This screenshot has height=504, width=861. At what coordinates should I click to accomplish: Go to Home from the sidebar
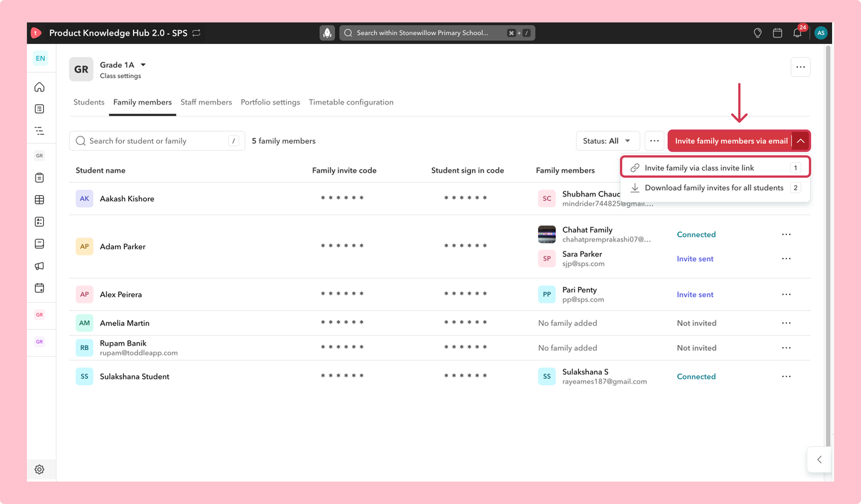39,87
